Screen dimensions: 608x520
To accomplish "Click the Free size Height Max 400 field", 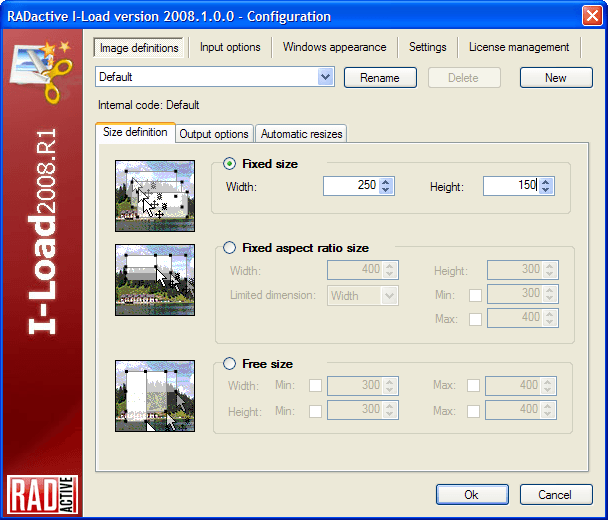I will (x=521, y=409).
